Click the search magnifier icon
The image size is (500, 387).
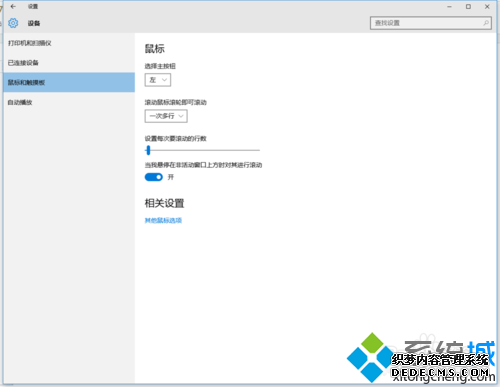coord(486,23)
